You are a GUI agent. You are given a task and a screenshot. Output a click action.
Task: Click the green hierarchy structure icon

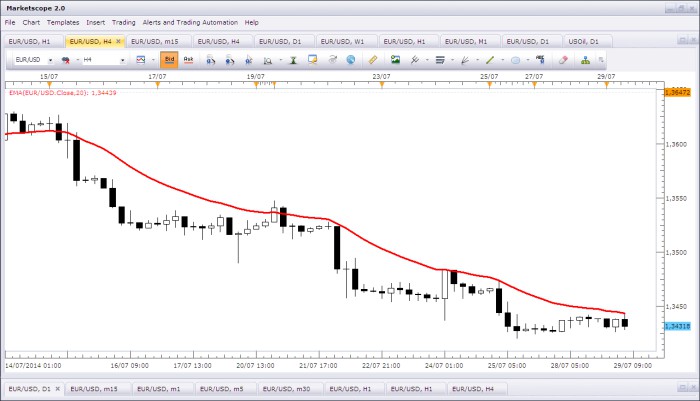click(585, 60)
